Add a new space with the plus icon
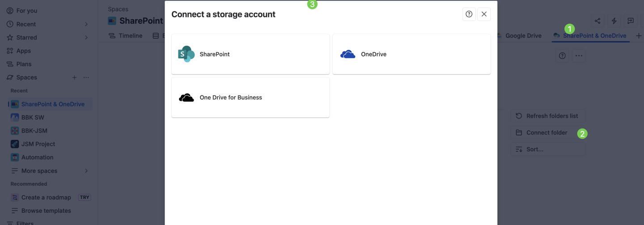This screenshot has width=644, height=225. [74, 78]
